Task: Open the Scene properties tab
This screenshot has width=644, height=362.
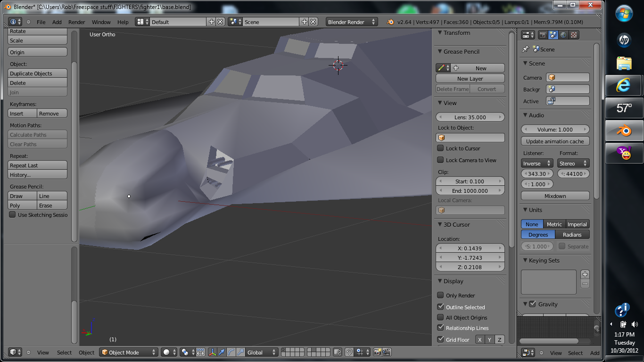Action: [x=553, y=35]
